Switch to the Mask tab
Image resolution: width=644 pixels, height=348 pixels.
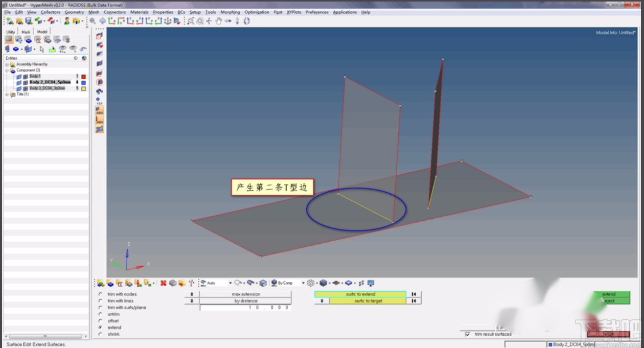pyautogui.click(x=26, y=32)
